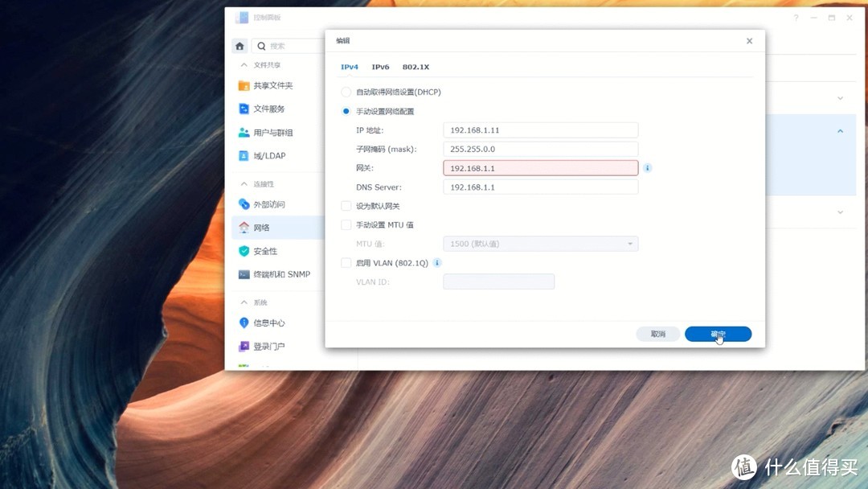
Task: Open External Access (外部访问) icon
Action: 244,204
